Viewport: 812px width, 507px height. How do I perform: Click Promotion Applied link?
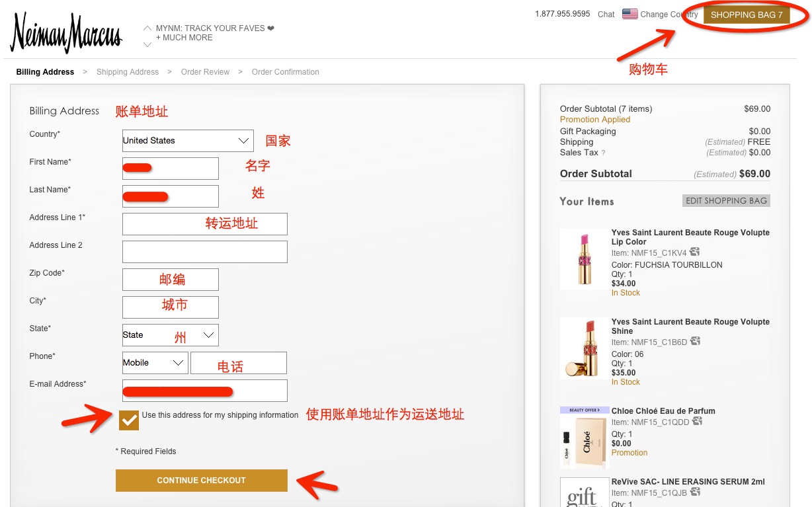pos(595,120)
